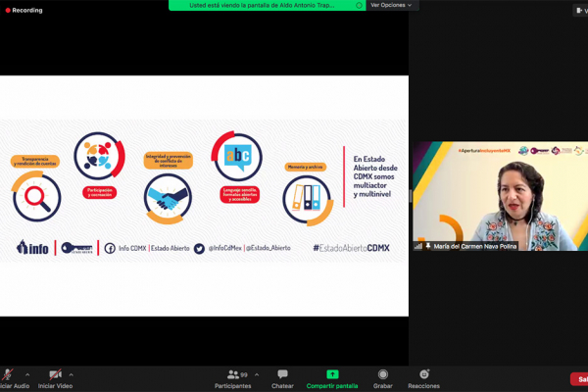
Task: Click the red Recording indicator
Action: point(24,10)
